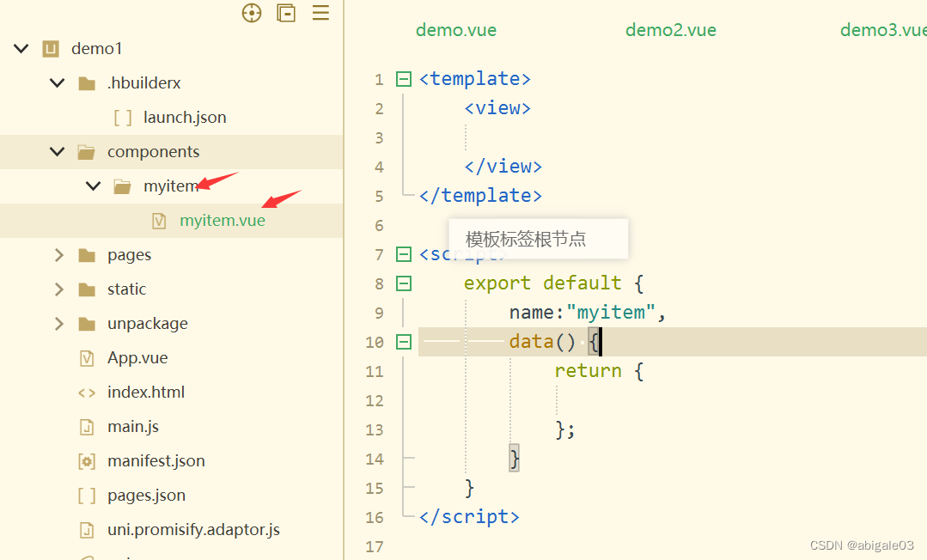Click the </script> closing tag on line 16
927x560 pixels.
(469, 517)
